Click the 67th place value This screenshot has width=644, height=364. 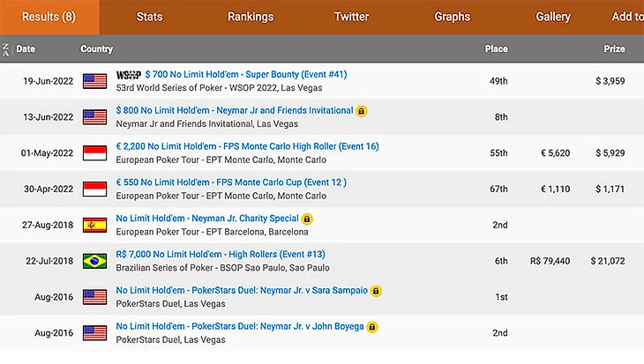[498, 189]
